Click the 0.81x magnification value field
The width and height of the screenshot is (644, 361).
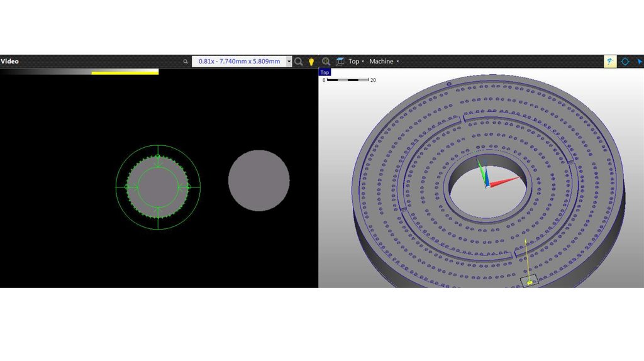[239, 62]
